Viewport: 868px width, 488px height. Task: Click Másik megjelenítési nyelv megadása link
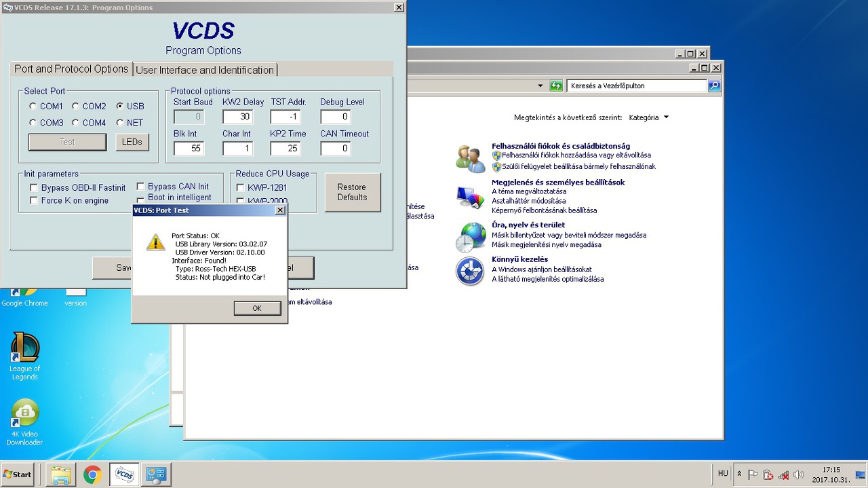click(547, 244)
